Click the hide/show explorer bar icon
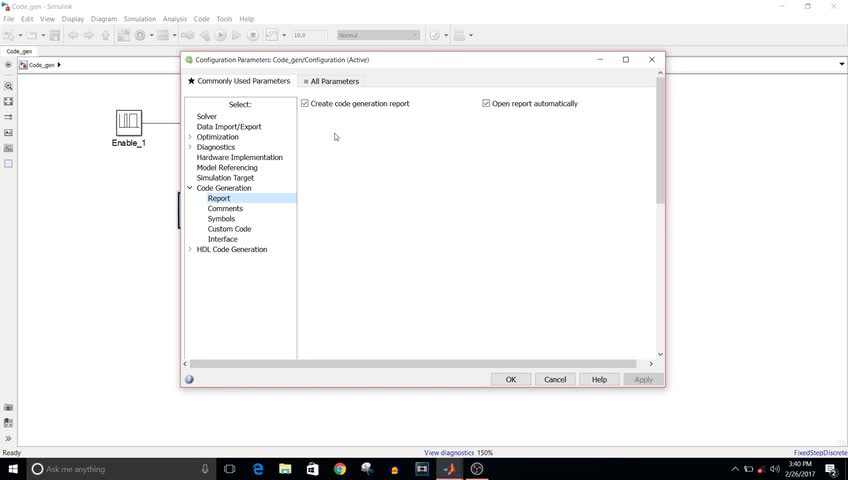The image size is (848, 480). [8, 65]
